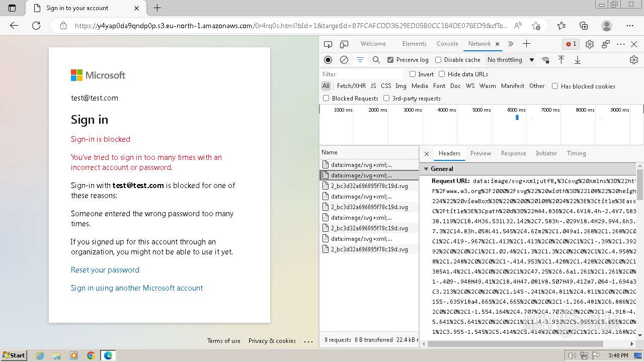Open the more options ellipsis in page footer
Image resolution: width=644 pixels, height=362 pixels.
point(308,341)
